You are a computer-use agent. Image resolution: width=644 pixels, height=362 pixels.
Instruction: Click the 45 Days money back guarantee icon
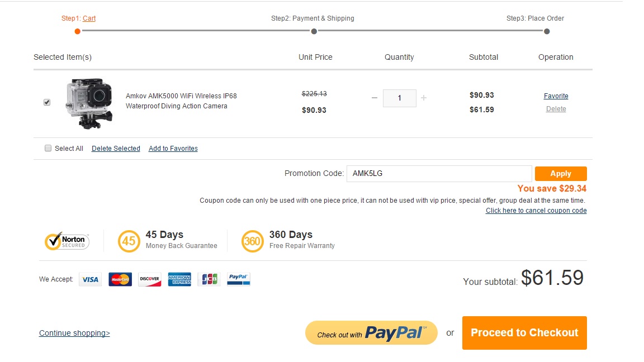(x=129, y=241)
